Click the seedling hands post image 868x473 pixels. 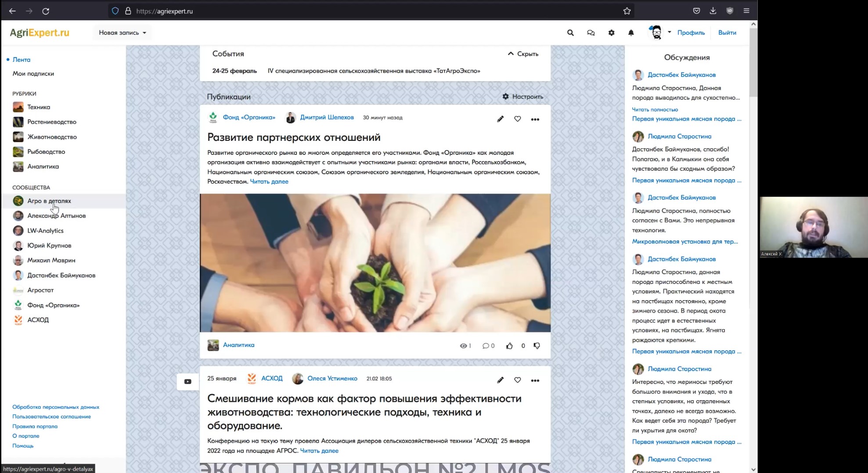click(x=375, y=263)
